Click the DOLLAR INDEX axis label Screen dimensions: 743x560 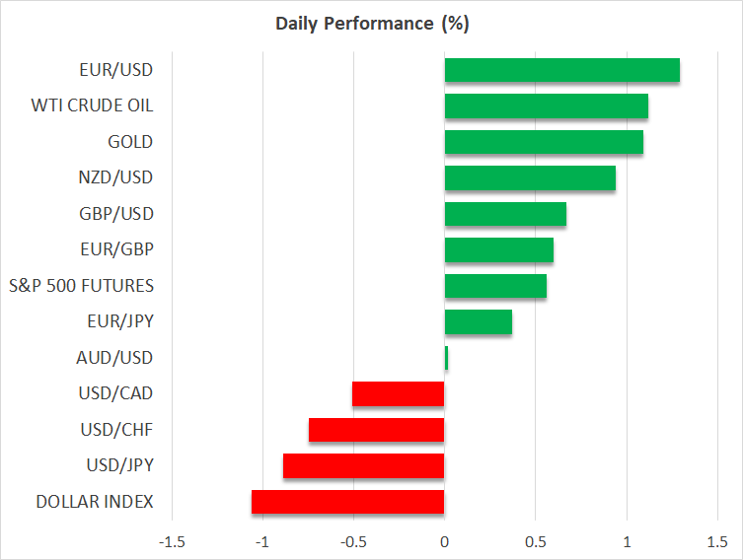[95, 502]
